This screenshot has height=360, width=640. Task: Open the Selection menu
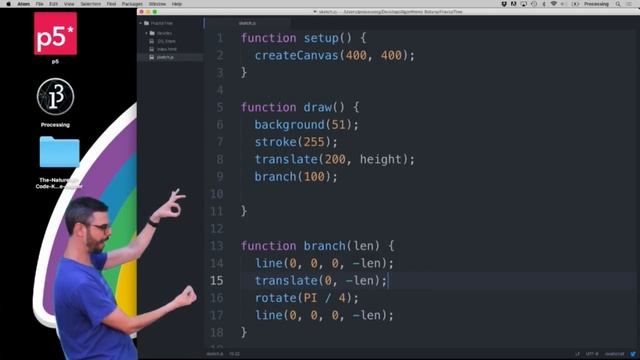click(x=90, y=4)
